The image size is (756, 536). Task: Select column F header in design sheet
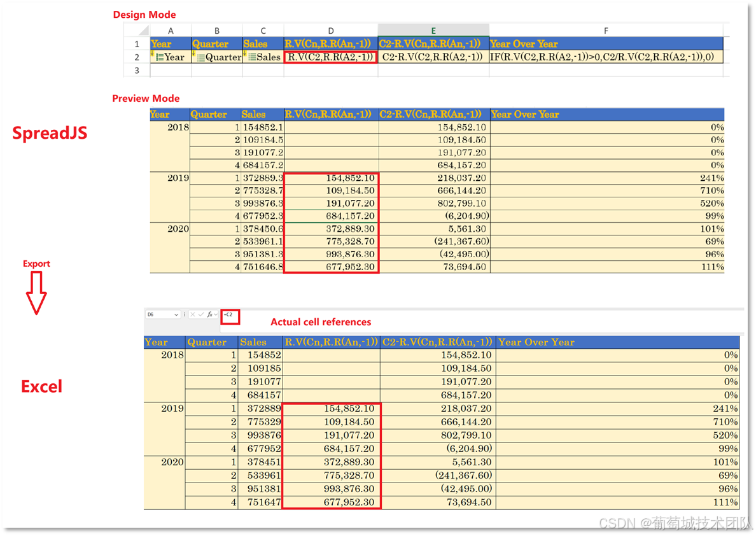pyautogui.click(x=606, y=31)
